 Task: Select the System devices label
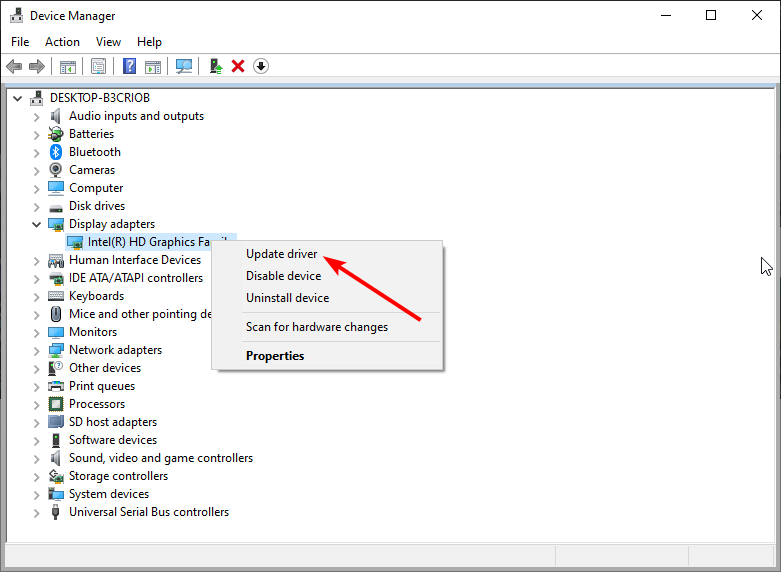pyautogui.click(x=109, y=494)
